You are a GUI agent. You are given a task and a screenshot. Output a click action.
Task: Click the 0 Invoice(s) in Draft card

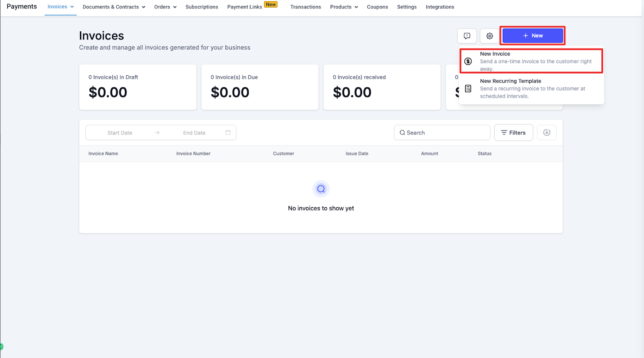(138, 87)
